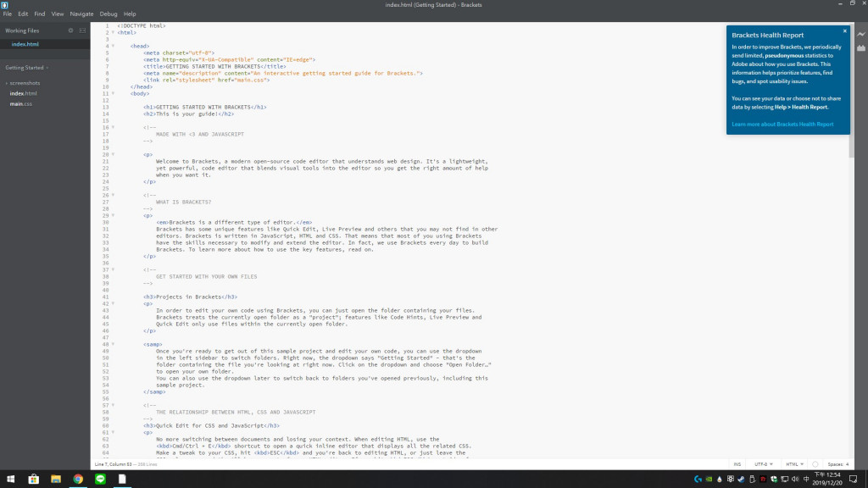Open LINE app from taskbar
Image resolution: width=868 pixels, height=488 pixels.
100,480
